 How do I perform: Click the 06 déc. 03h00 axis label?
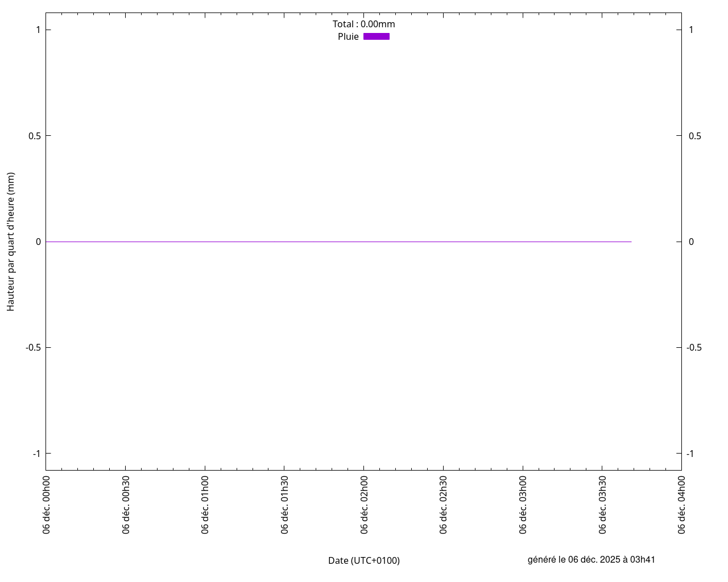coord(523,505)
